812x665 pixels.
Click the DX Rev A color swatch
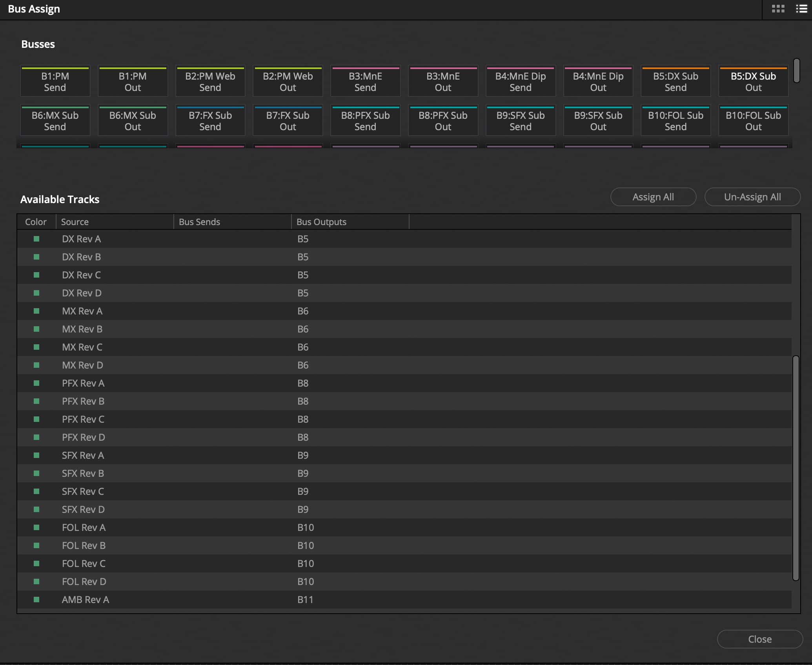coord(36,239)
